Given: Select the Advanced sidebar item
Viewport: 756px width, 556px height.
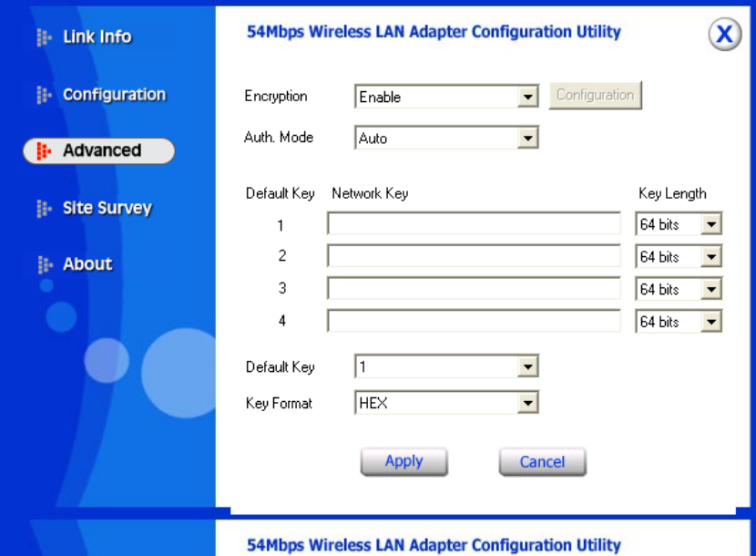Looking at the screenshot, I should tap(99, 150).
